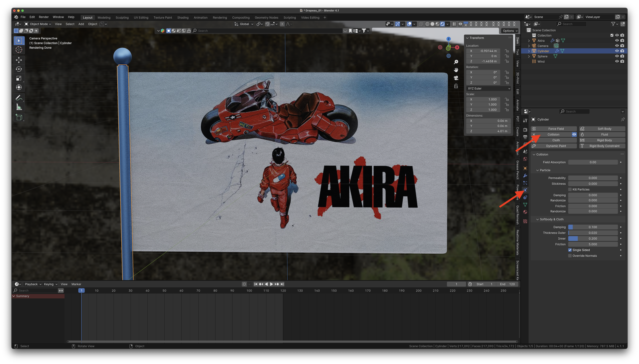Add a Cloth physics simulation

click(554, 140)
